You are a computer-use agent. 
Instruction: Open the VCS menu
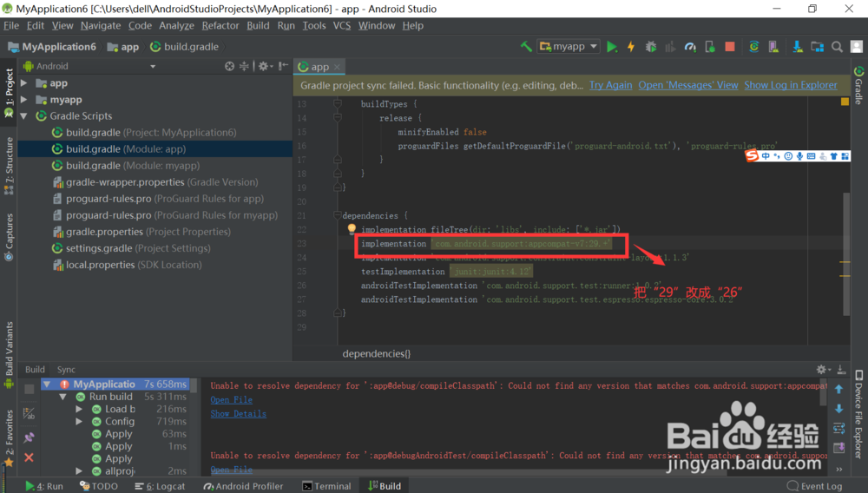pyautogui.click(x=341, y=25)
